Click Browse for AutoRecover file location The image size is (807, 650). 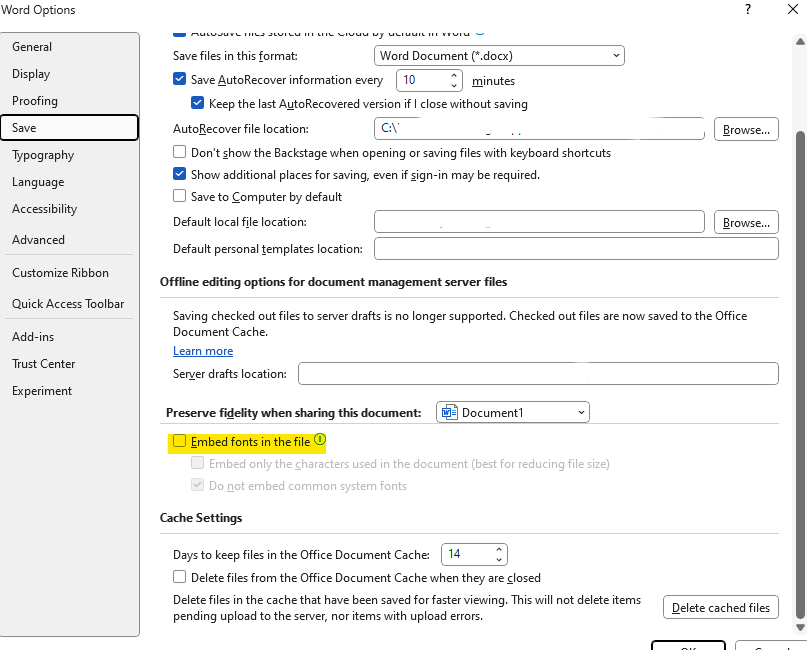pyautogui.click(x=746, y=129)
